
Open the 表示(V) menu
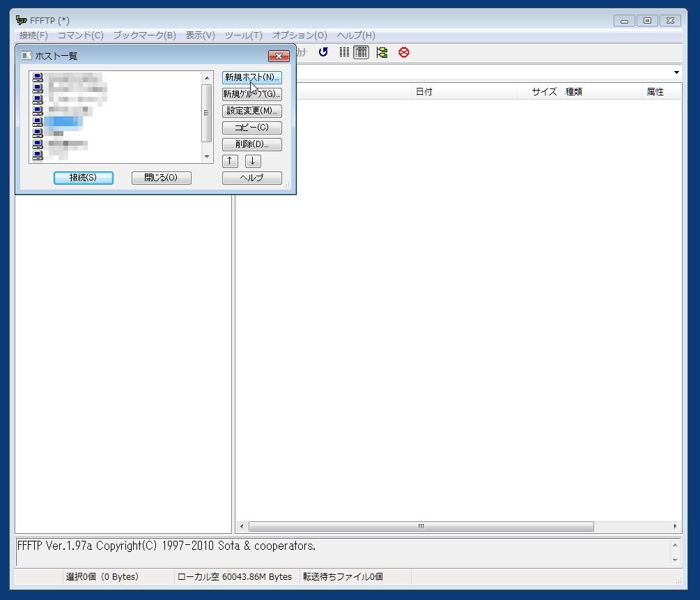(x=200, y=36)
